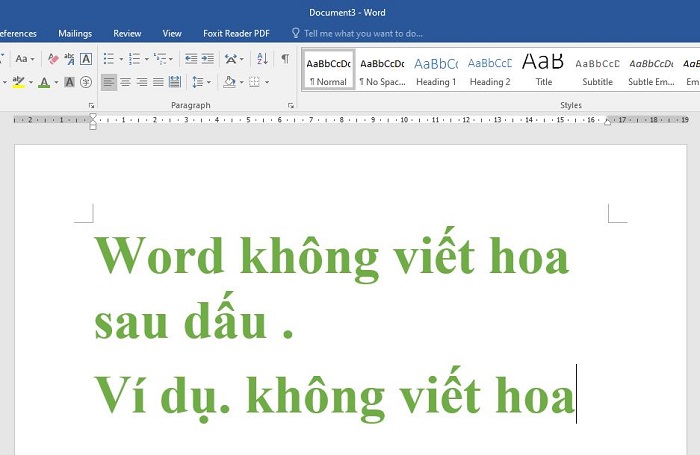700x455 pixels.
Task: Open the References tab
Action: point(18,33)
